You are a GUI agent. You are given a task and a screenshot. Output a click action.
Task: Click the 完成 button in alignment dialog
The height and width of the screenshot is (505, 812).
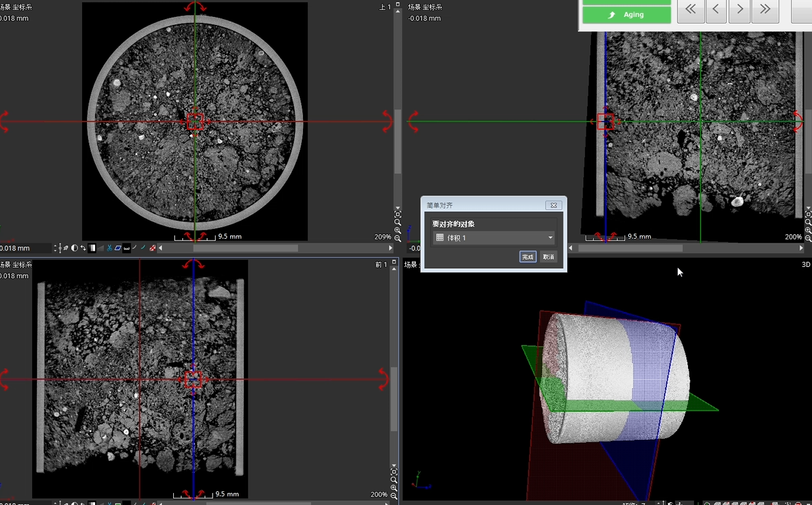point(527,257)
